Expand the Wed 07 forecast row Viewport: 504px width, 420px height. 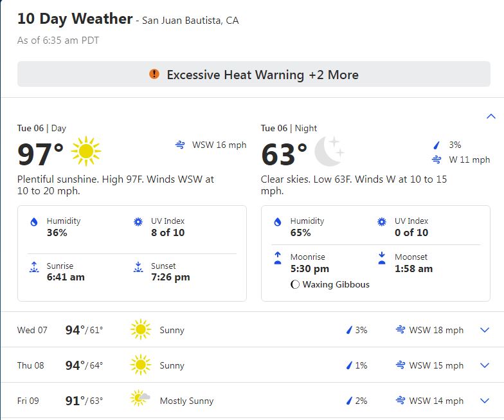pos(252,329)
